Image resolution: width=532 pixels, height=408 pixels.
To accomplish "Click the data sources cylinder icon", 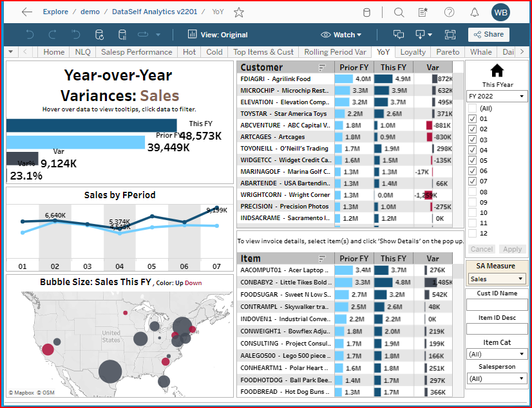I will click(367, 12).
